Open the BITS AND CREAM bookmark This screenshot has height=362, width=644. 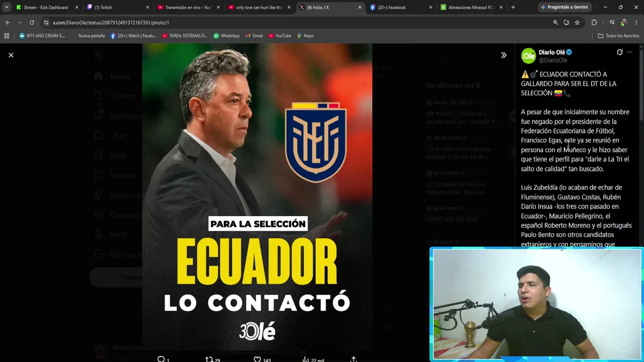pos(42,36)
